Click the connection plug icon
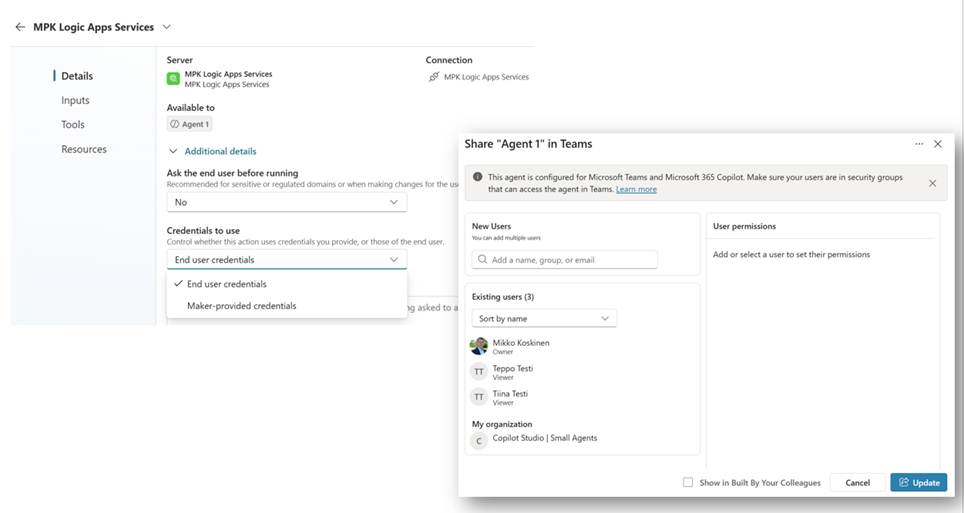This screenshot has width=964, height=513. (433, 77)
